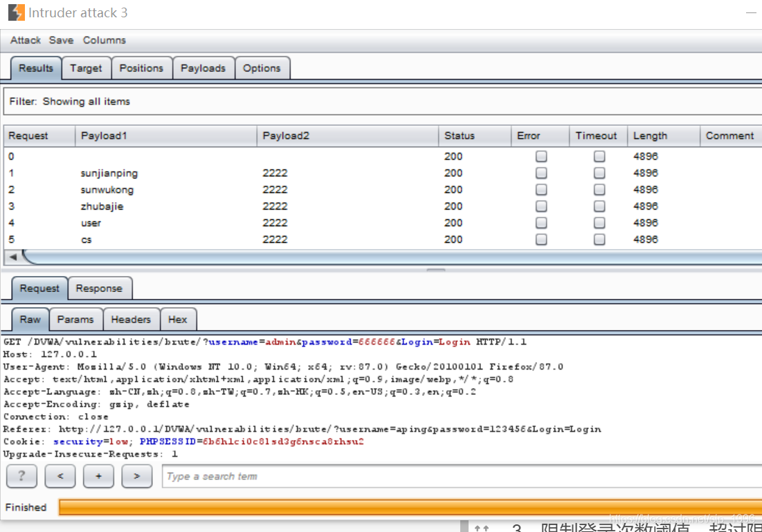Toggle Timeout checkbox for sunjianping row
This screenshot has height=532, width=762.
[599, 173]
